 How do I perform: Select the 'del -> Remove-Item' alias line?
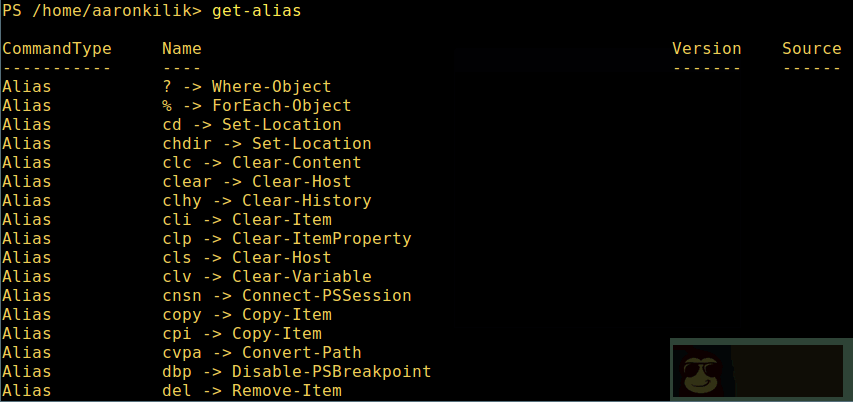251,391
